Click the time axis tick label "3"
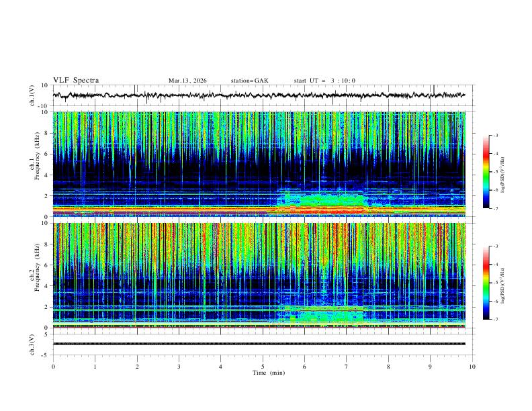532x411 pixels. (x=179, y=367)
